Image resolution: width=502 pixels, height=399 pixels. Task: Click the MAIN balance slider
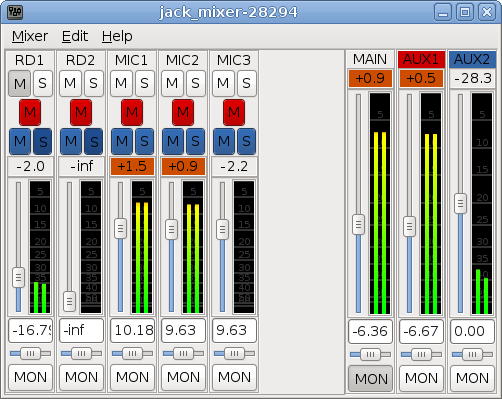[370, 354]
